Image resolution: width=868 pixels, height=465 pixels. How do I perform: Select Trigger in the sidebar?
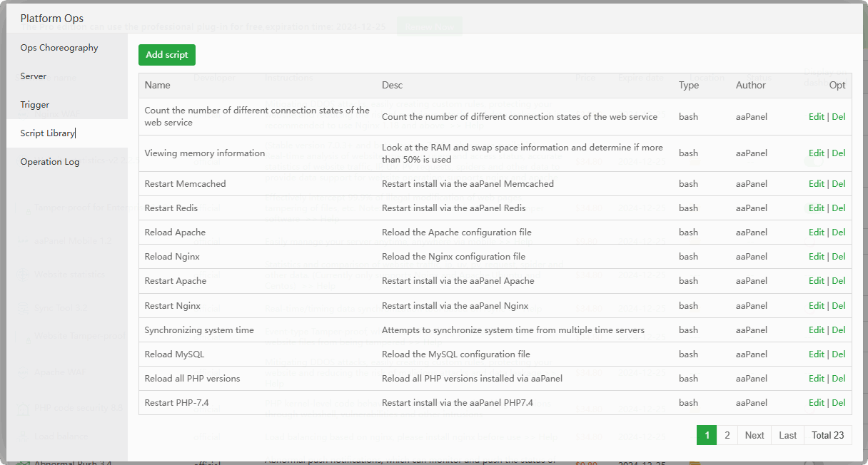point(35,105)
